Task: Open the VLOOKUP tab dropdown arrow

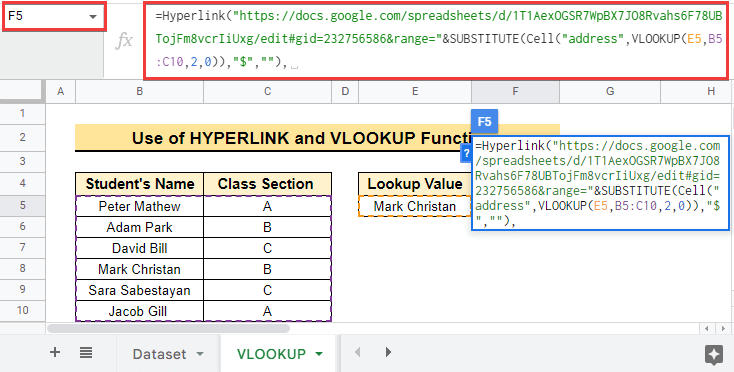Action: click(319, 354)
